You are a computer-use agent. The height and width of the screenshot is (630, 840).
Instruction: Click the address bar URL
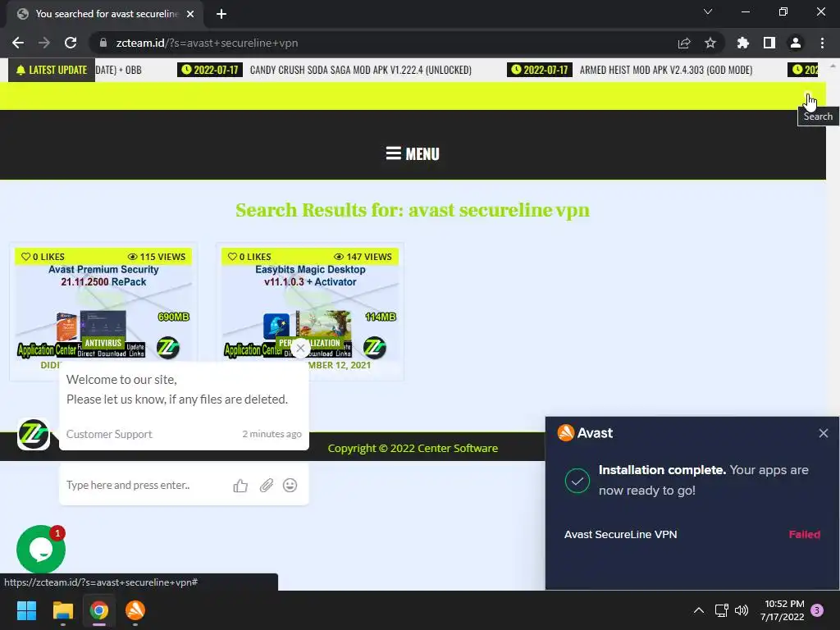tap(207, 43)
